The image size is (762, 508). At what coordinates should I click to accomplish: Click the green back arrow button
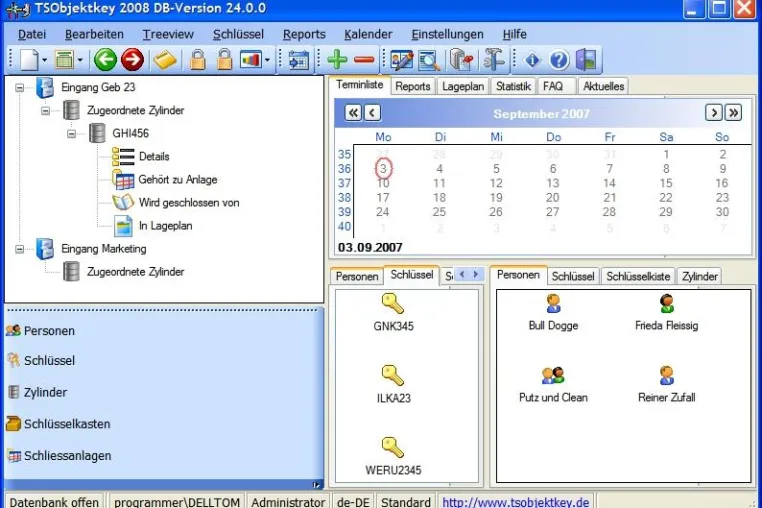coord(105,60)
